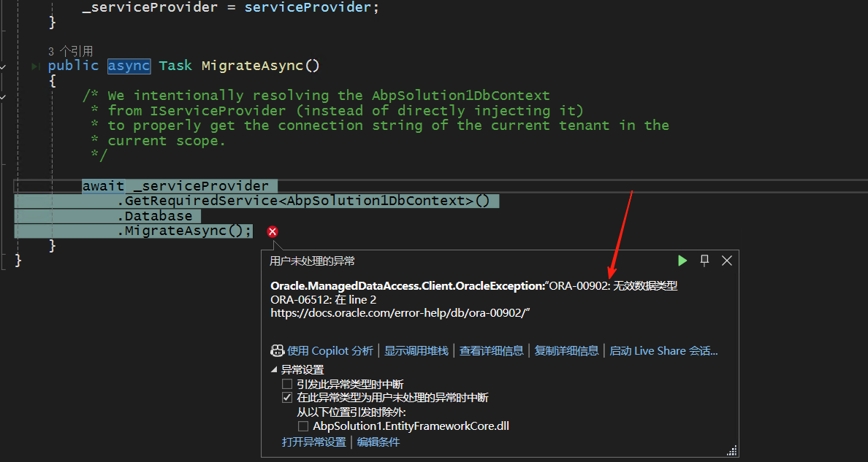The image size is (868, 462).
Task: Pin the exception popup
Action: point(704,261)
